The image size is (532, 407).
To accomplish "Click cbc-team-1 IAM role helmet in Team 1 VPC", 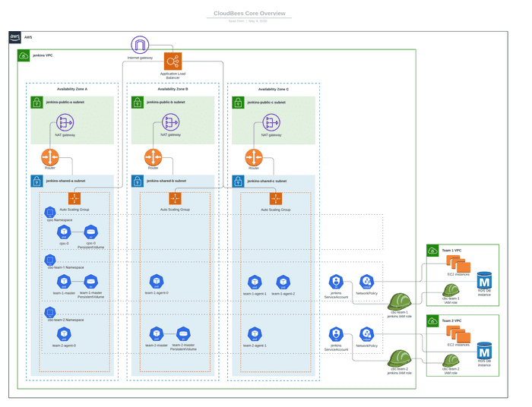I will (x=451, y=290).
